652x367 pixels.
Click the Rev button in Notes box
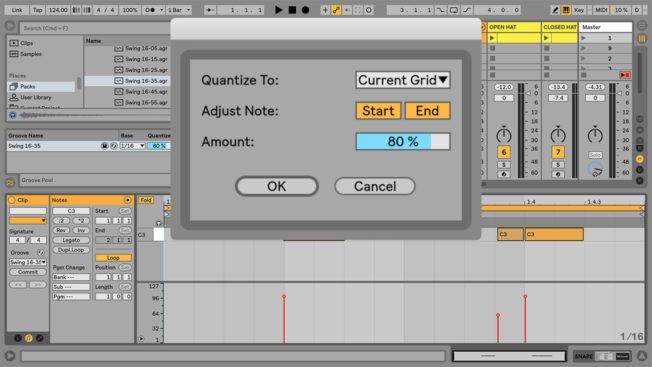point(61,230)
